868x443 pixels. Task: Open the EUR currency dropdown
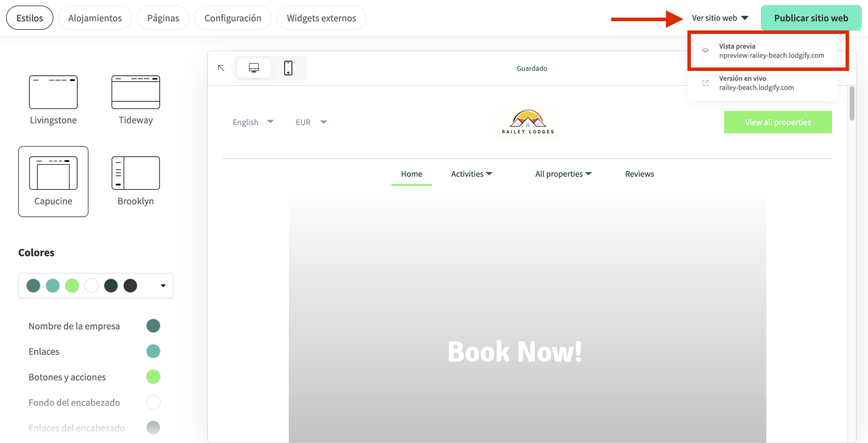point(310,122)
